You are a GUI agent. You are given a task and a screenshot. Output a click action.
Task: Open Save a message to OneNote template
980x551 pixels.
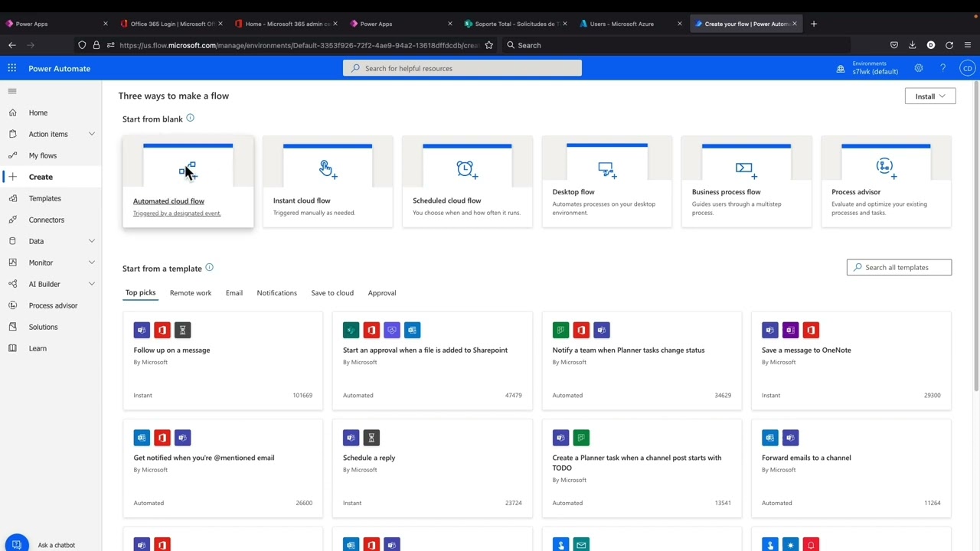pyautogui.click(x=851, y=360)
